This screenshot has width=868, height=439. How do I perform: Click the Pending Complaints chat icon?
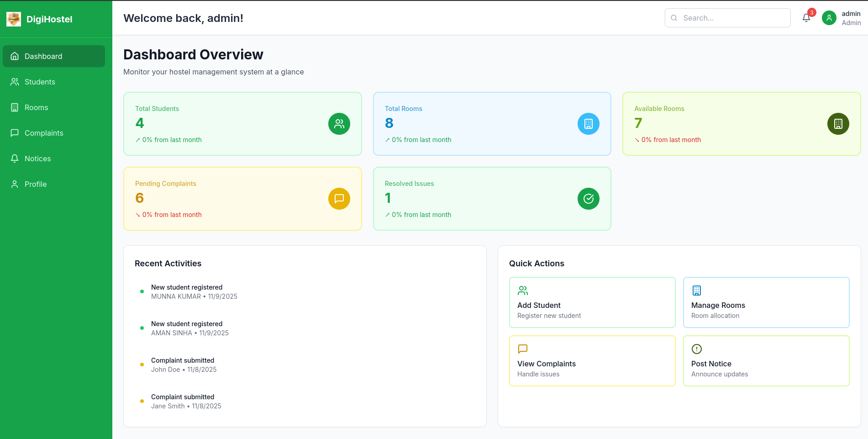339,199
